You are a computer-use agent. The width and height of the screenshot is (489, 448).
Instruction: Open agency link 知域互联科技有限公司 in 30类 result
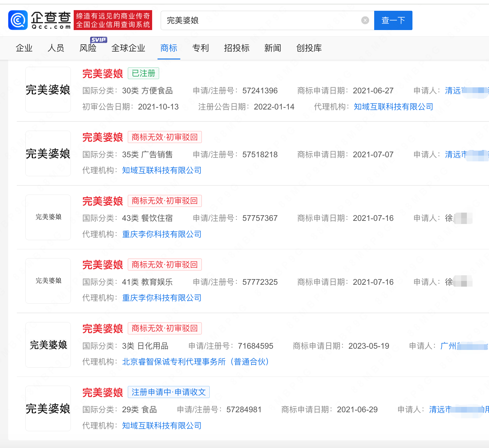pyautogui.click(x=393, y=107)
